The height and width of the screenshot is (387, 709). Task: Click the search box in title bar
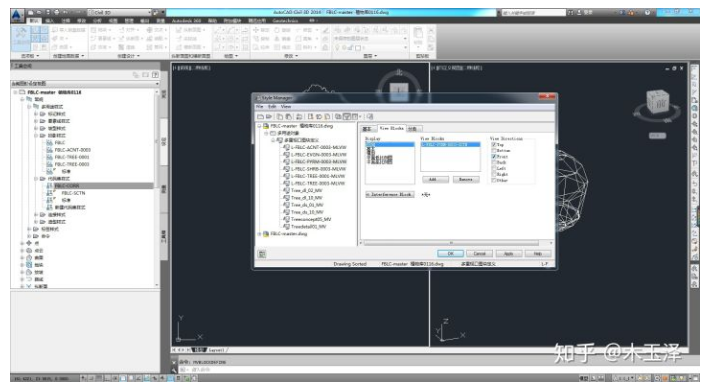(x=534, y=13)
